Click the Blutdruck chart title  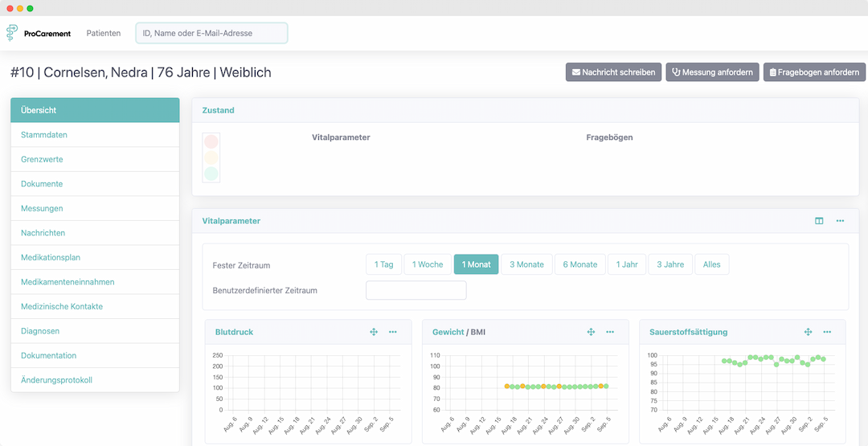234,332
